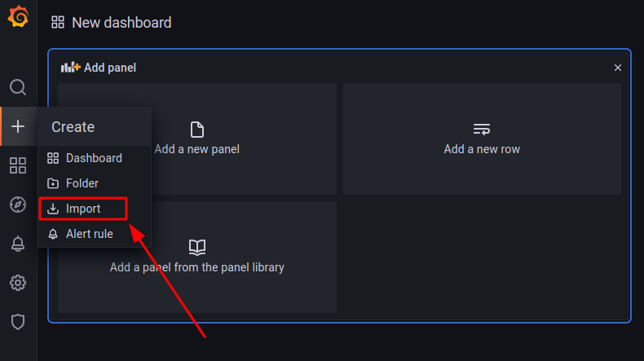Click Add a new row
The image size is (644, 361).
tap(482, 139)
